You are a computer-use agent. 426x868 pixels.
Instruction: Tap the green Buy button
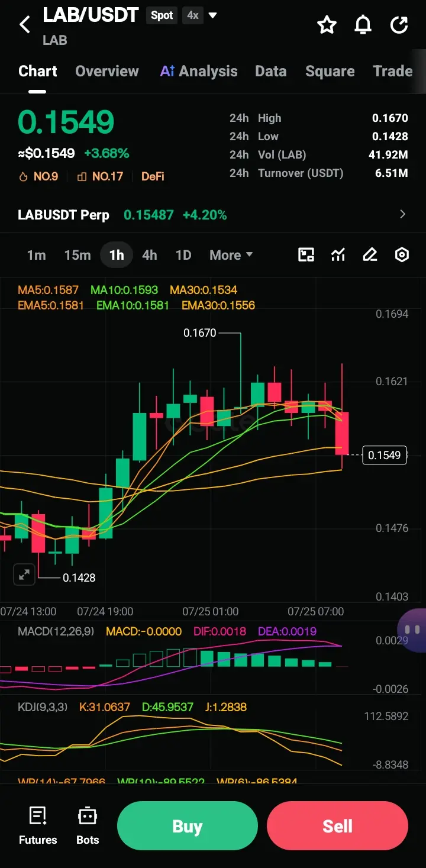(x=188, y=826)
